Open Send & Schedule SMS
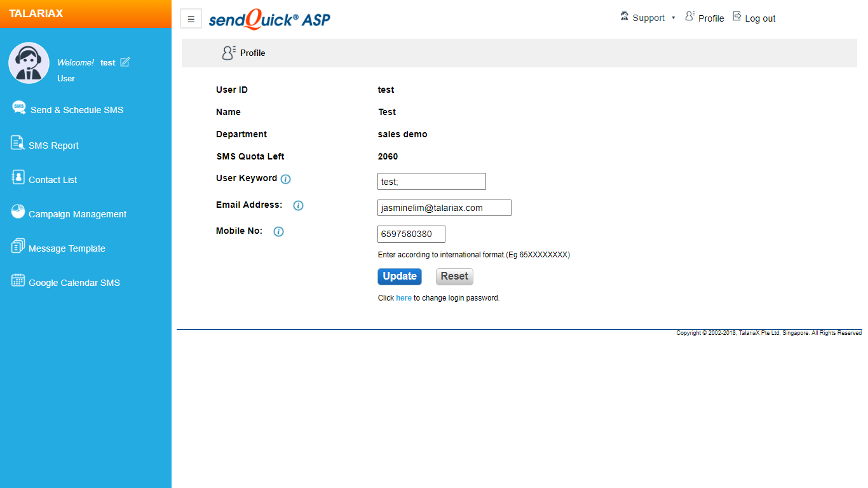 pos(77,110)
